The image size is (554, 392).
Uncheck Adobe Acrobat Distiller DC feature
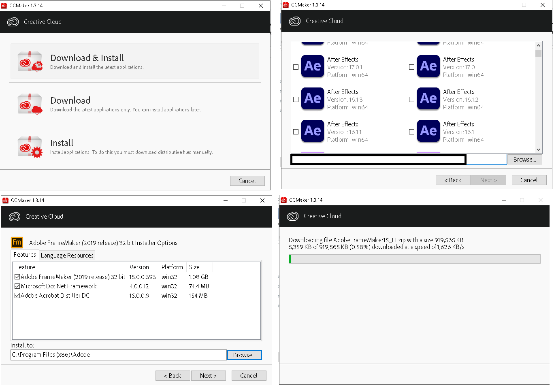pos(17,296)
